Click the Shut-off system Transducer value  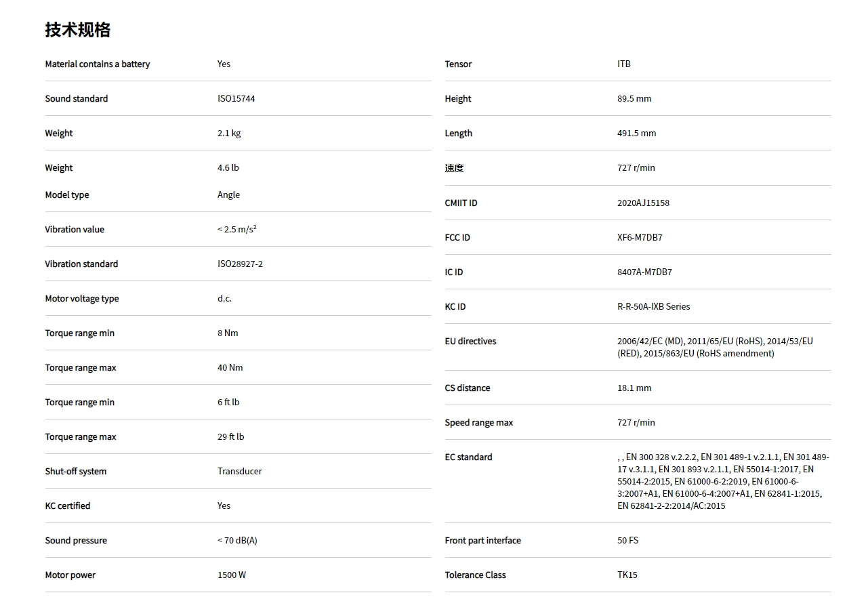tap(239, 472)
